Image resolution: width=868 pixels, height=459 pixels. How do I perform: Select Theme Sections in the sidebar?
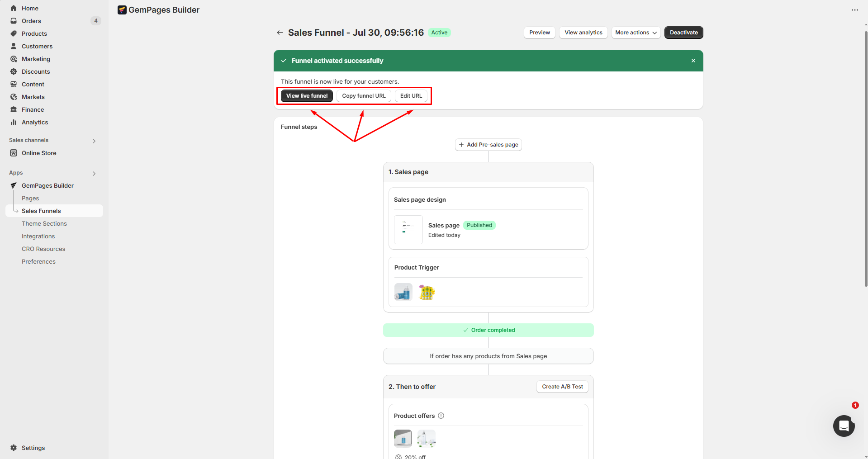pyautogui.click(x=44, y=223)
